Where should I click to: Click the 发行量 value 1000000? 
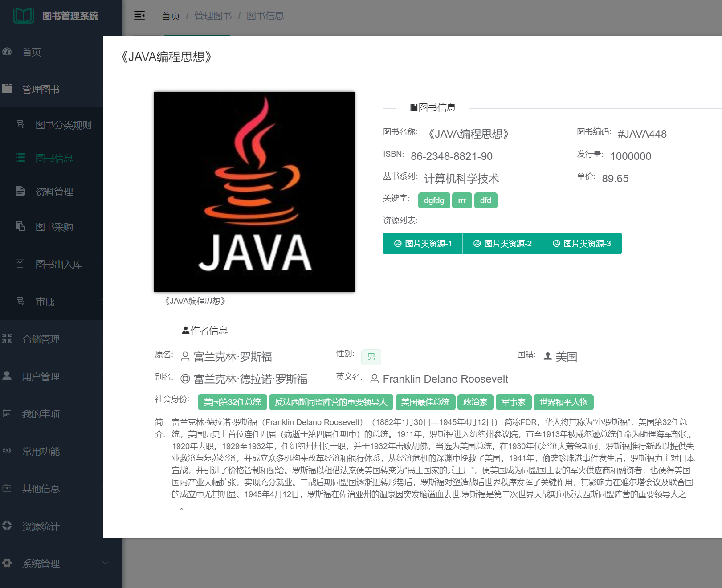click(x=631, y=156)
